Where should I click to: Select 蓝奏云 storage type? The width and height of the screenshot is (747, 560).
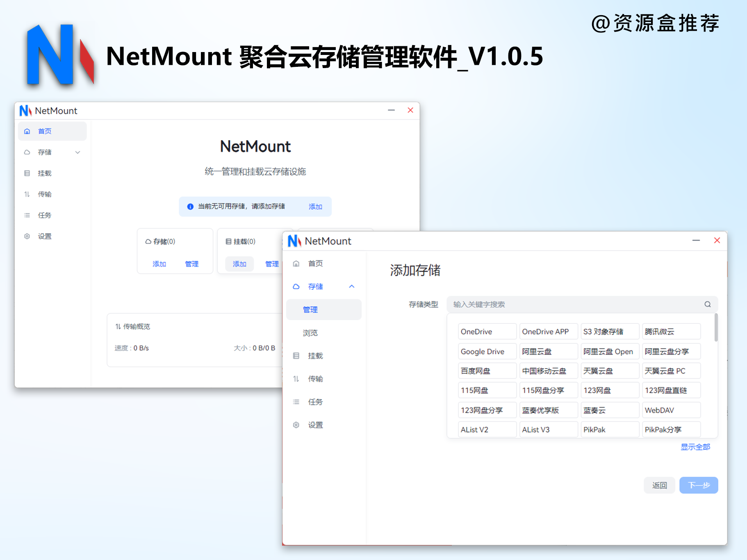click(610, 410)
